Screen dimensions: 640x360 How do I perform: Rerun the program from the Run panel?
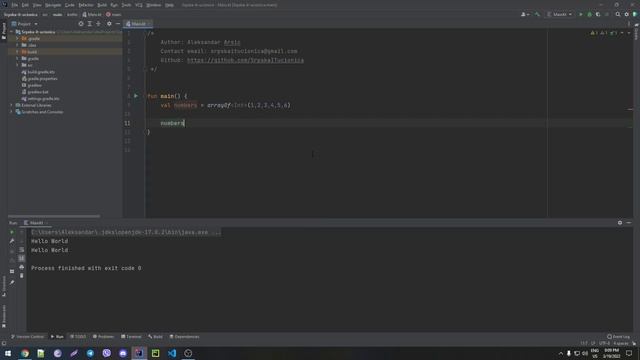12,232
